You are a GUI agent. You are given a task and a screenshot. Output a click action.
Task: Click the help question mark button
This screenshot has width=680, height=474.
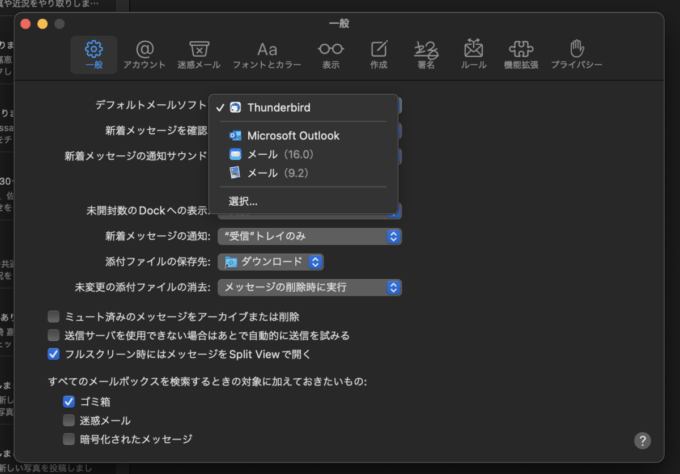(642, 441)
